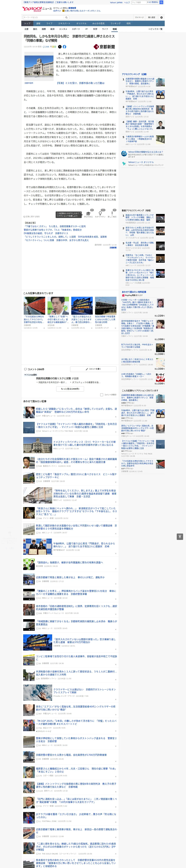Open トピックス一覧 link

tap(155, 29)
